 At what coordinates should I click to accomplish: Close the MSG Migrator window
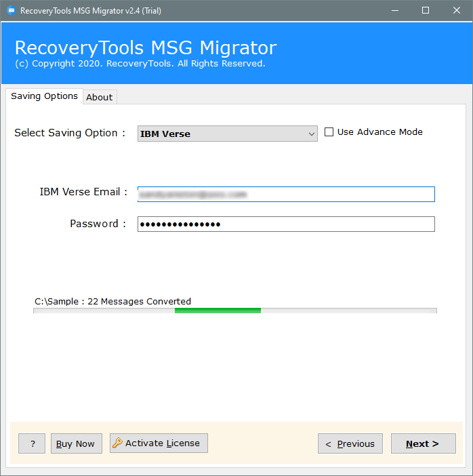click(x=457, y=11)
